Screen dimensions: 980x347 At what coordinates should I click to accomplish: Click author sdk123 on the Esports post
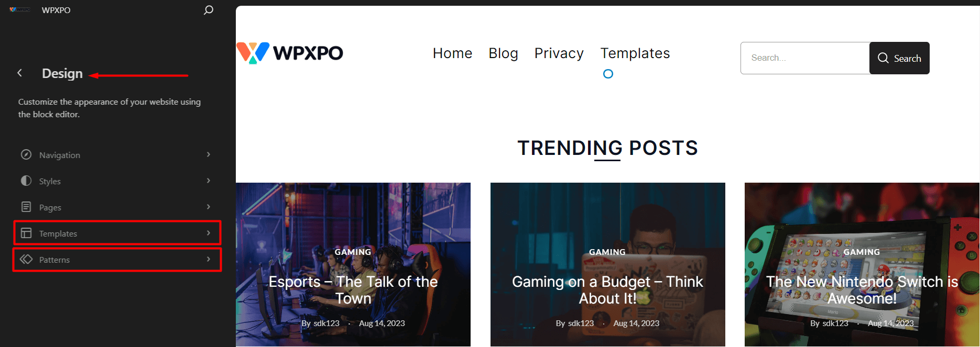[326, 323]
